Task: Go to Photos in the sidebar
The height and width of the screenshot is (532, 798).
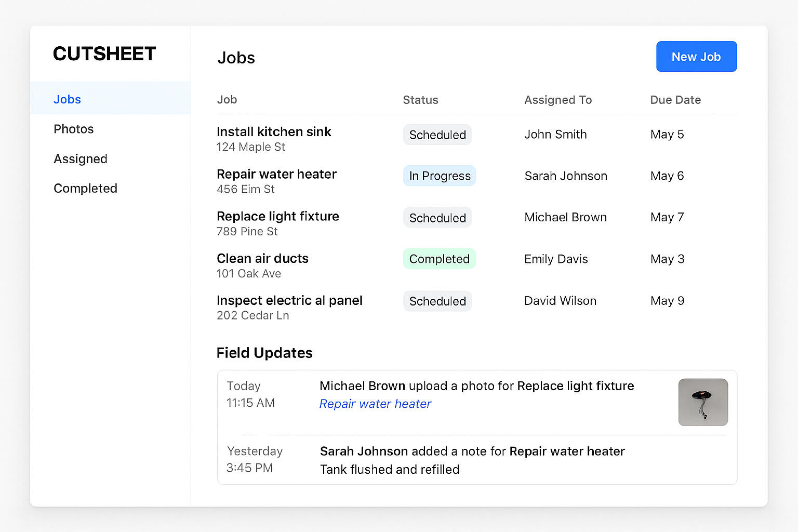Action: coord(74,129)
